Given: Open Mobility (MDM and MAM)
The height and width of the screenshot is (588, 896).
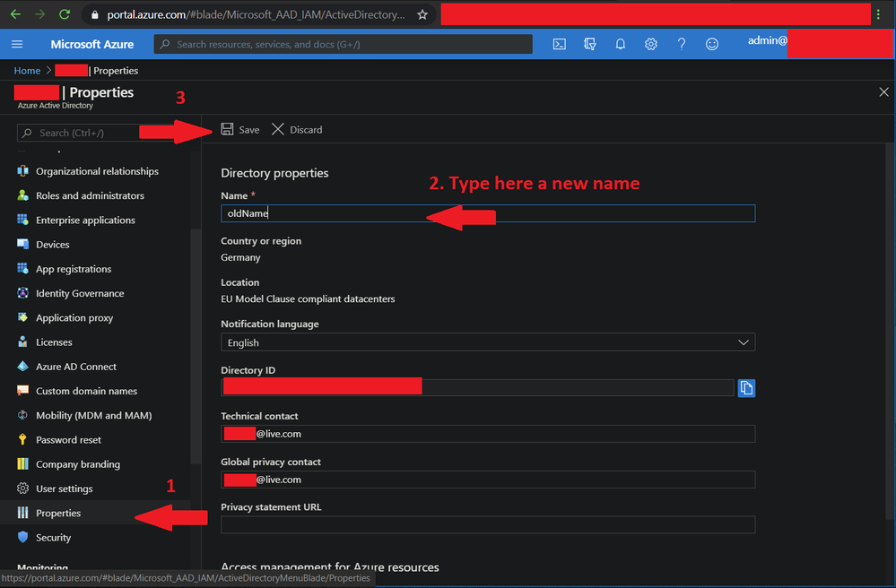Looking at the screenshot, I should pos(95,416).
